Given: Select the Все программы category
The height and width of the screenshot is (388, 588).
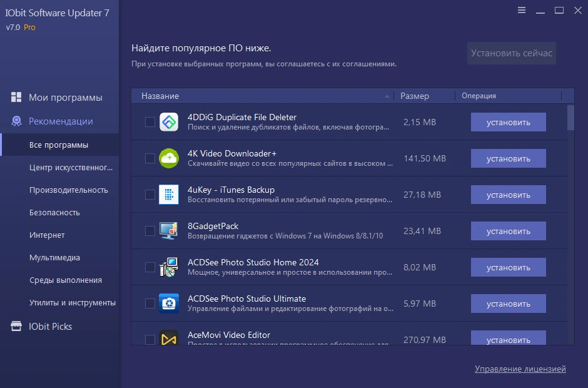Looking at the screenshot, I should pyautogui.click(x=59, y=145).
